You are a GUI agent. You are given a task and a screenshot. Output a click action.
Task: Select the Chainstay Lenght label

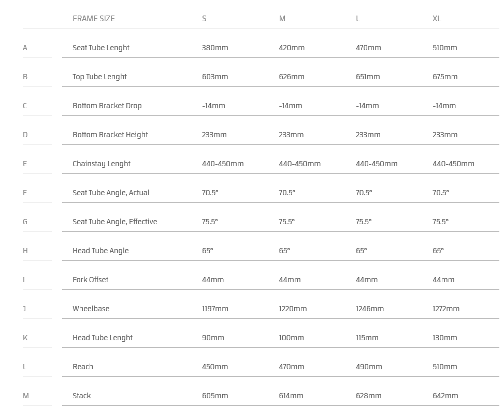click(102, 164)
